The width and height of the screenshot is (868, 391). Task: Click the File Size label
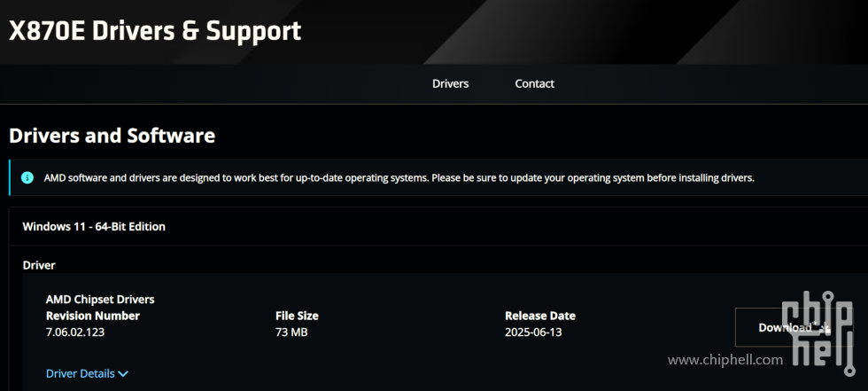coord(297,316)
